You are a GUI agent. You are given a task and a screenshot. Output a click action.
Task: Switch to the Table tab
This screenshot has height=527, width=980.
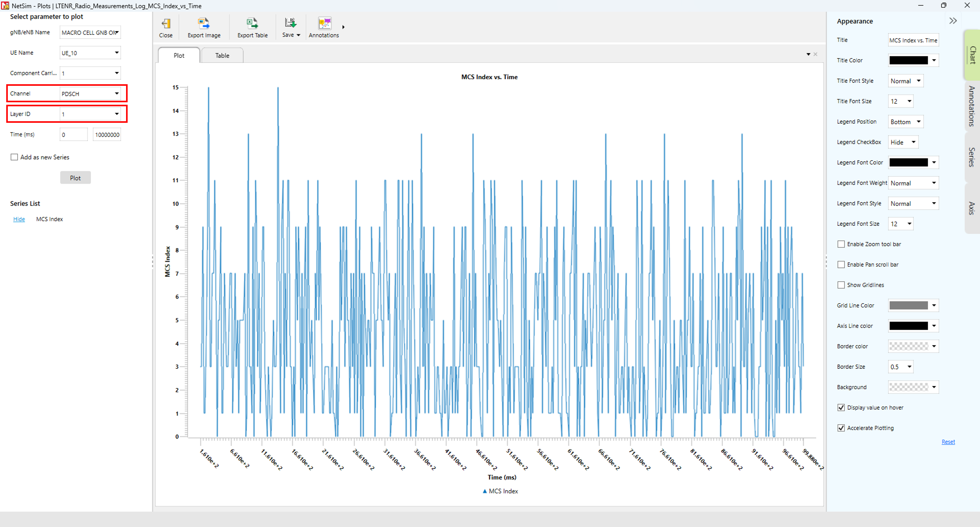coord(222,55)
